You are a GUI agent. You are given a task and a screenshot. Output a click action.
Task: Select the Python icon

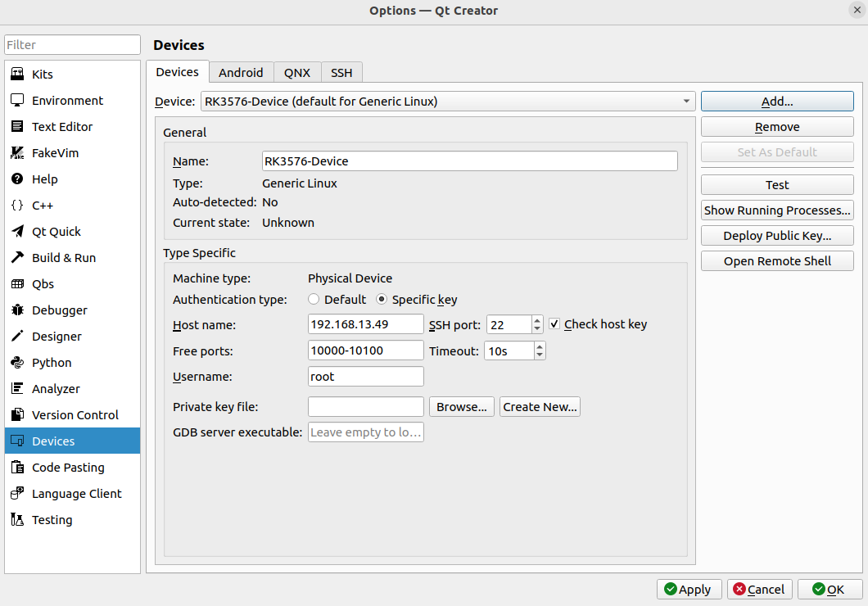tap(18, 363)
